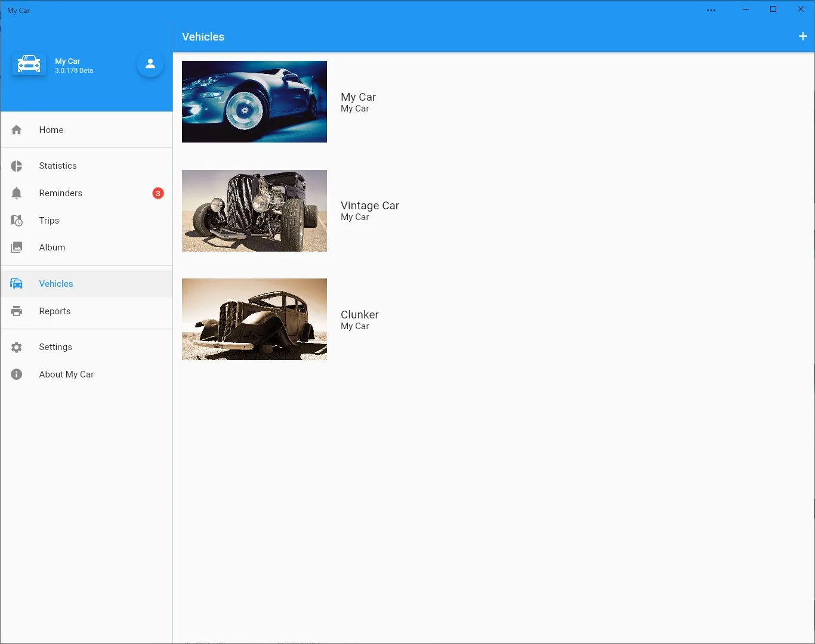815x644 pixels.
Task: Click the Reminders bell icon
Action: (x=17, y=193)
